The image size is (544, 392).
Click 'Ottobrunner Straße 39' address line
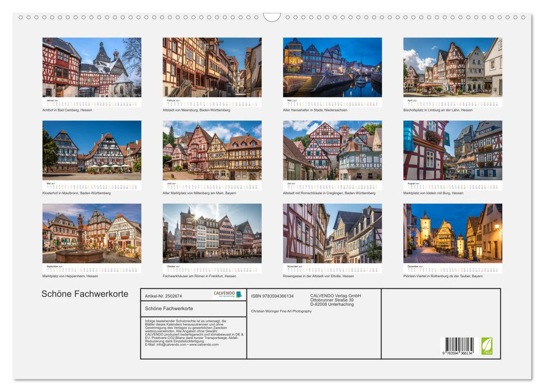332,300
